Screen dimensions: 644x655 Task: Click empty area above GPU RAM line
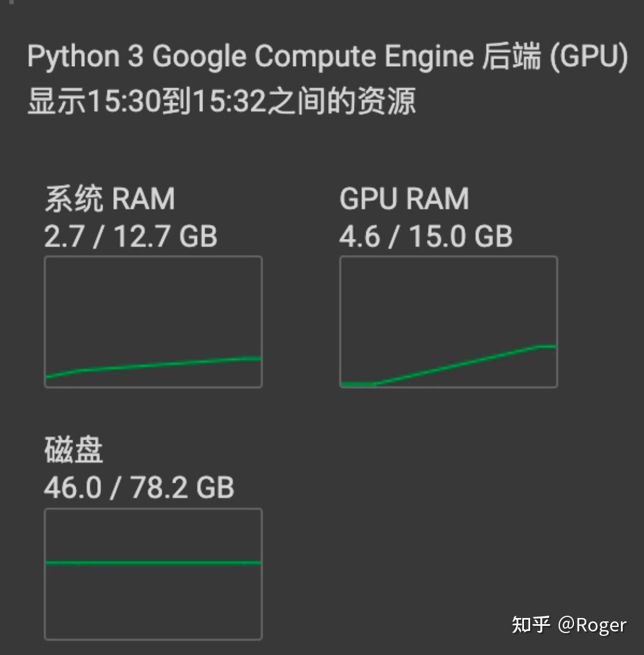click(x=448, y=297)
